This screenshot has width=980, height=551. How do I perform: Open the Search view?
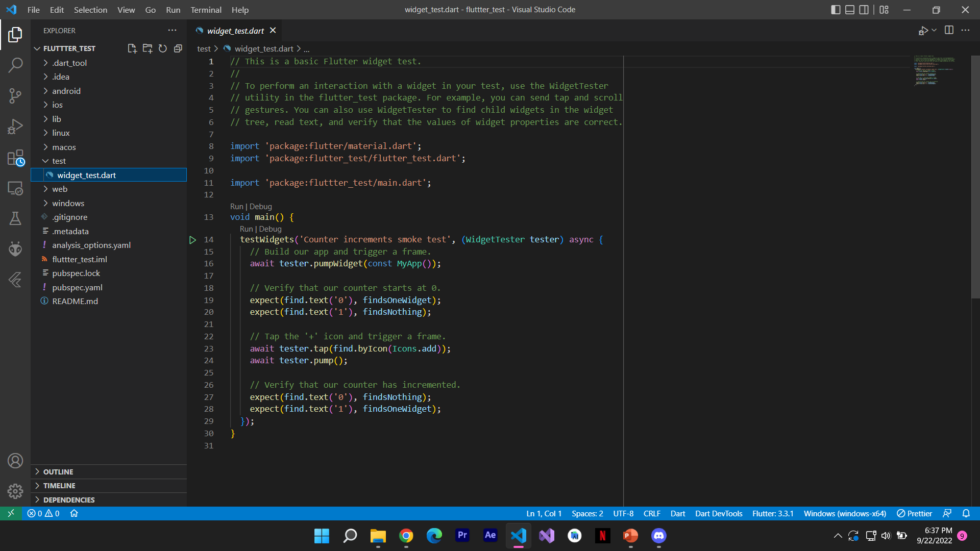(x=15, y=65)
